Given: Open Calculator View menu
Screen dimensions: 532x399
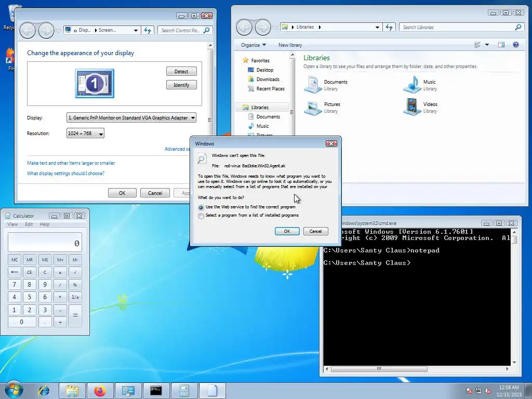Looking at the screenshot, I should point(12,224).
